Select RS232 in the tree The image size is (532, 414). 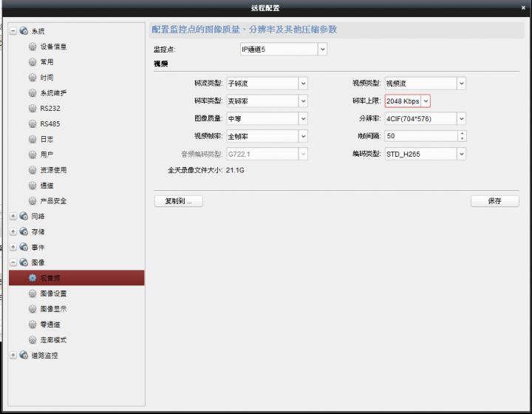click(x=50, y=108)
